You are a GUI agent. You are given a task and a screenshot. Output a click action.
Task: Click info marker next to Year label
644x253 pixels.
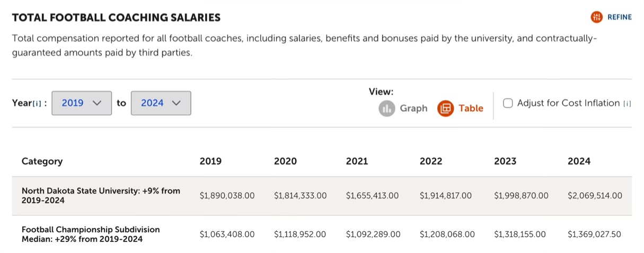(37, 103)
